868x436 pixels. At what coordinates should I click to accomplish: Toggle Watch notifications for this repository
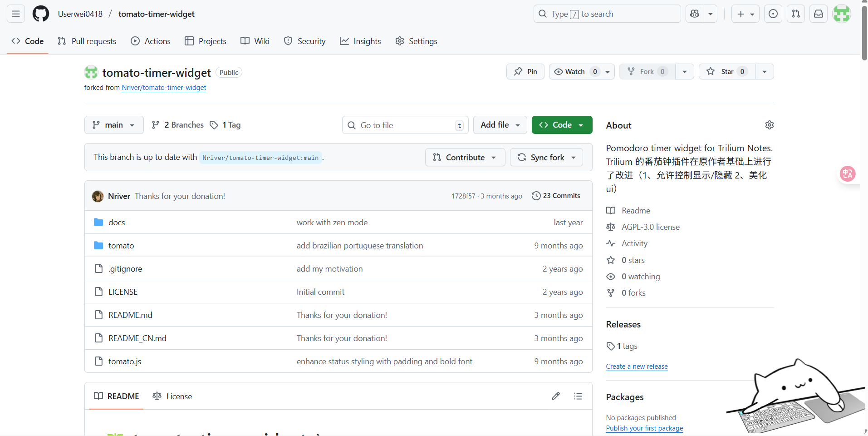[x=582, y=72]
